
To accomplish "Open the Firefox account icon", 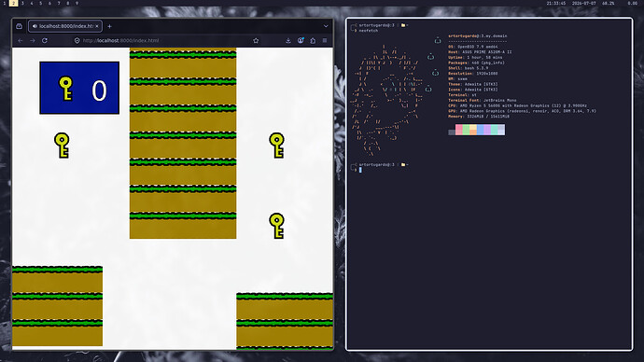I will [301, 41].
